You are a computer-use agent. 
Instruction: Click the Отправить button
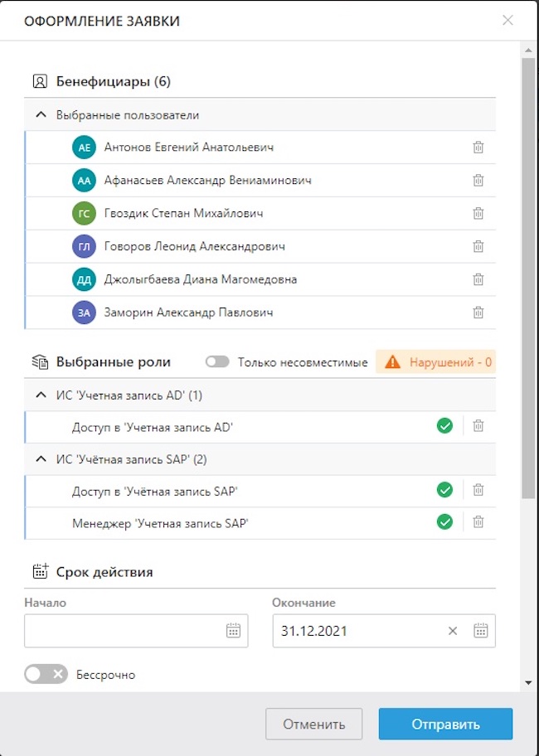tap(445, 724)
